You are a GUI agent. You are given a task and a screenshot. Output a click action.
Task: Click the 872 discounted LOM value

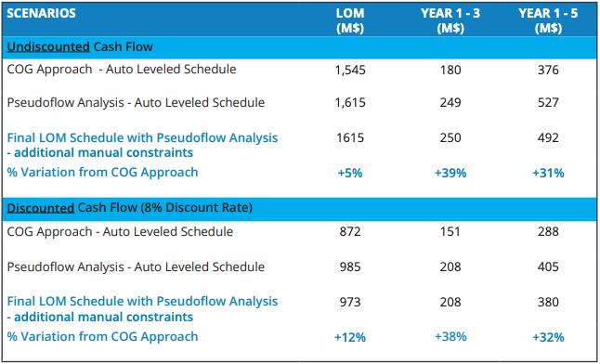(x=350, y=231)
